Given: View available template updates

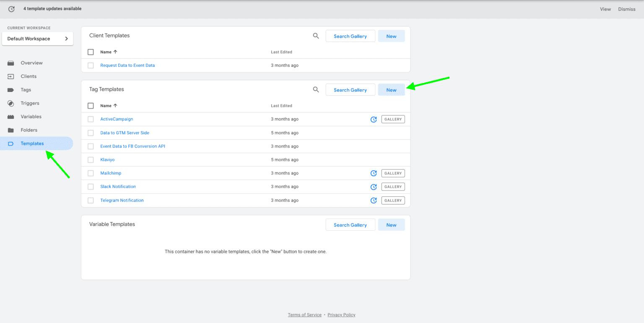Looking at the screenshot, I should 605,9.
